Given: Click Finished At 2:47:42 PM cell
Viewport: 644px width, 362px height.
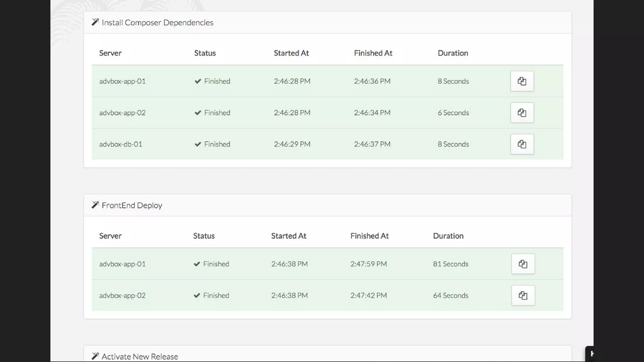Looking at the screenshot, I should [369, 295].
